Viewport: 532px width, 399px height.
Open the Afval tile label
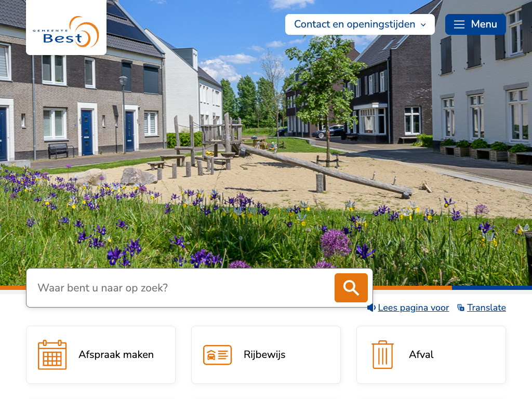[421, 355]
